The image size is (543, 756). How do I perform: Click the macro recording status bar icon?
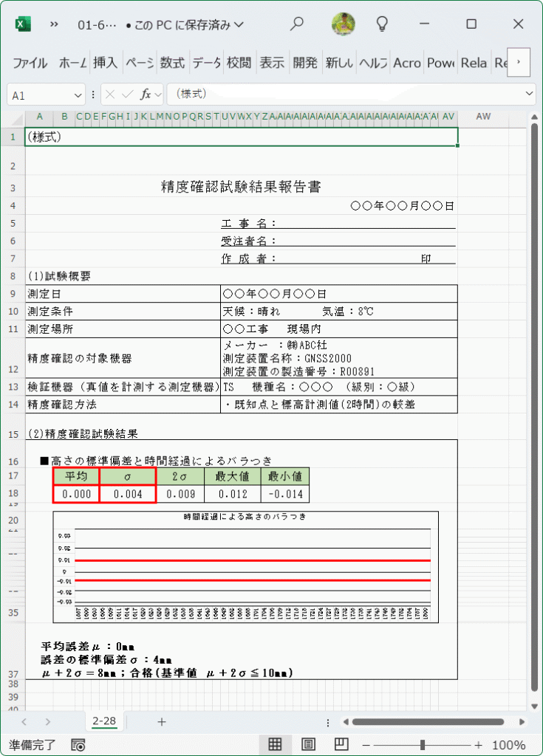pos(78,745)
